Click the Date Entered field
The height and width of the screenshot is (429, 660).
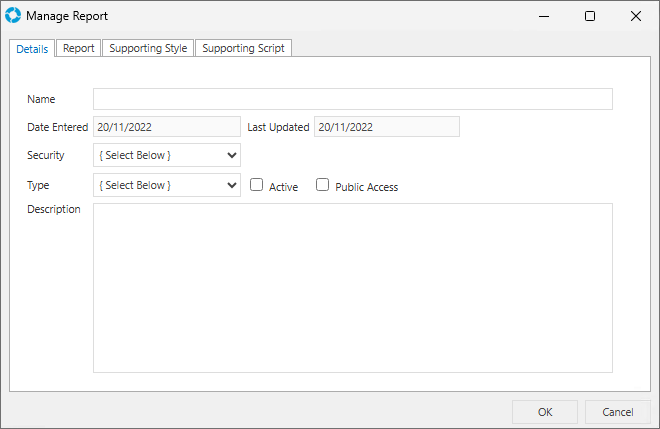tap(166, 127)
